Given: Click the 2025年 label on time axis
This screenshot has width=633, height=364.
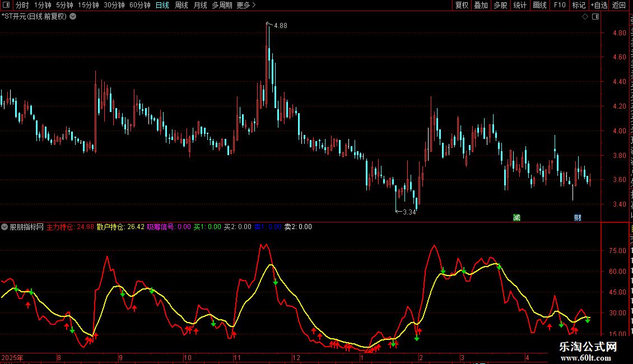Looking at the screenshot, I should [x=12, y=357].
